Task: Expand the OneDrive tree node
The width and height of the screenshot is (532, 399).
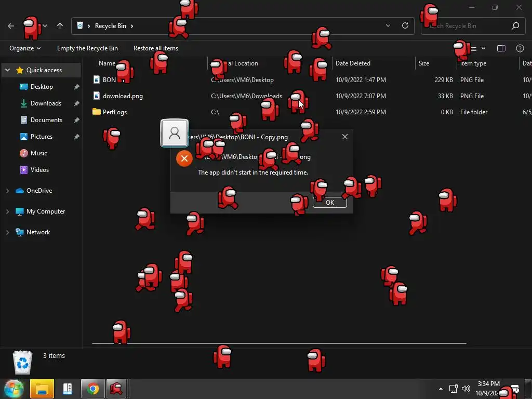Action: [7, 191]
